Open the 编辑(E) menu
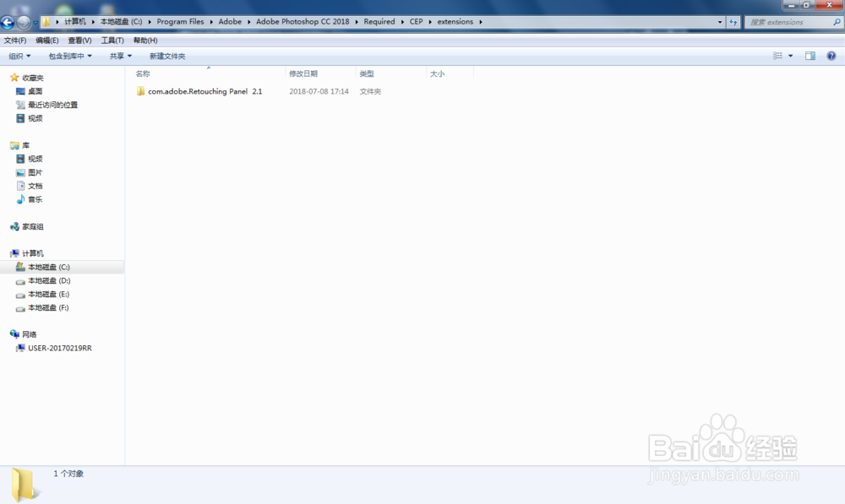Image resolution: width=845 pixels, height=504 pixels. pyautogui.click(x=46, y=41)
